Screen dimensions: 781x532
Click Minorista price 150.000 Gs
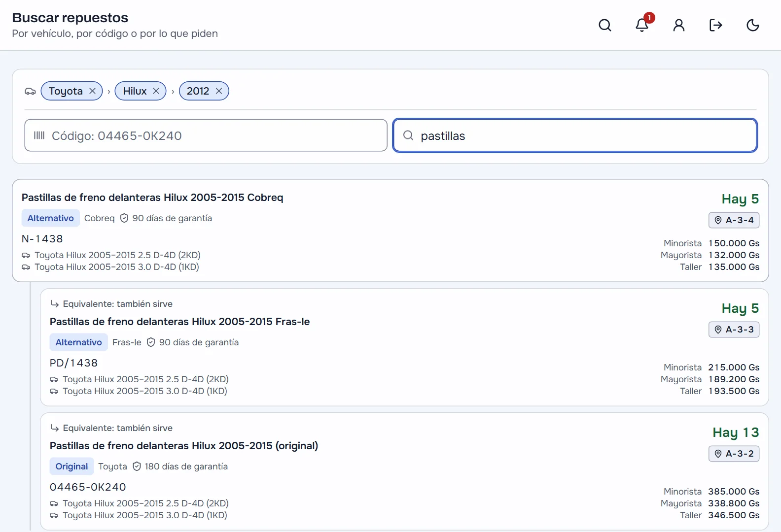(x=734, y=243)
